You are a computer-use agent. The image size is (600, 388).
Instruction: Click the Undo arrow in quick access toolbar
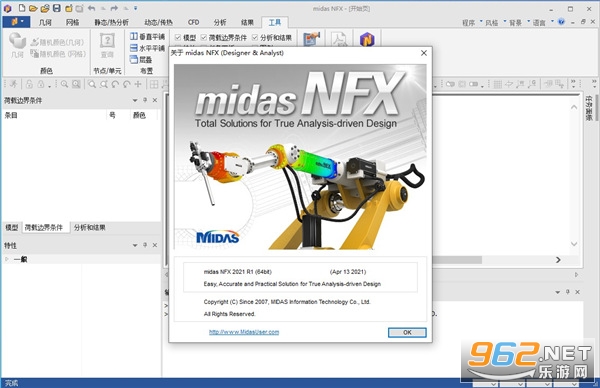92,8
